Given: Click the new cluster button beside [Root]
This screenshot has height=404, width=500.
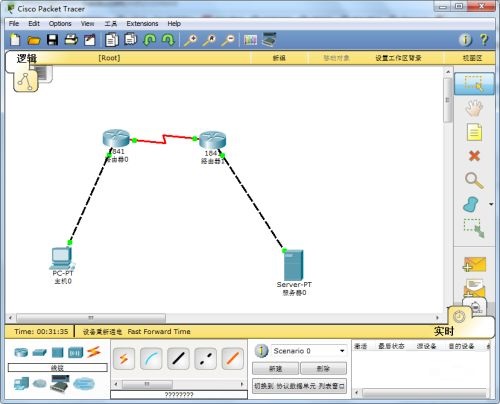Looking at the screenshot, I should coord(279,58).
